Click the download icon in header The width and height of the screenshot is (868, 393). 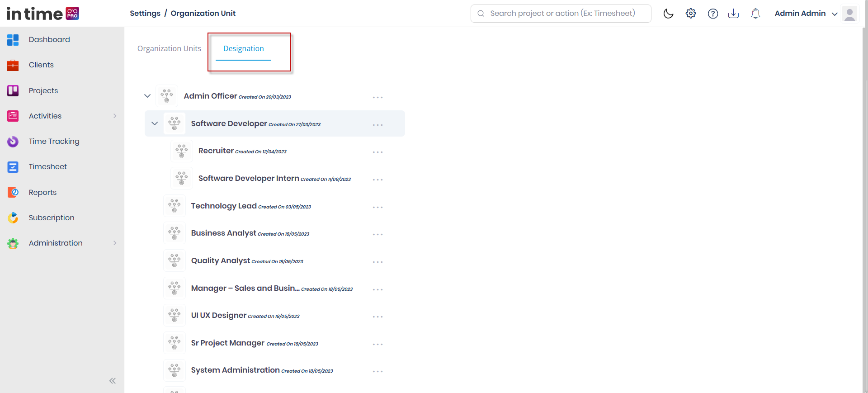click(x=733, y=14)
